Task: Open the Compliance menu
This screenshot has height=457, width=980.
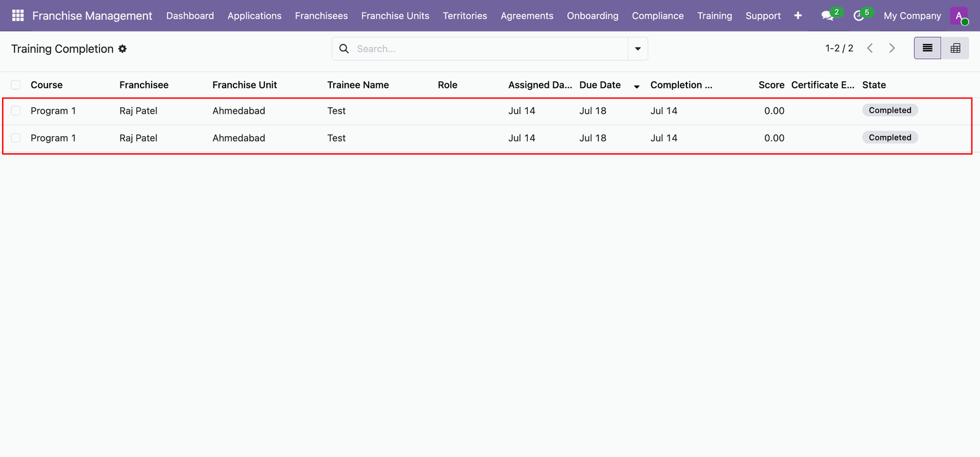Action: (658, 16)
